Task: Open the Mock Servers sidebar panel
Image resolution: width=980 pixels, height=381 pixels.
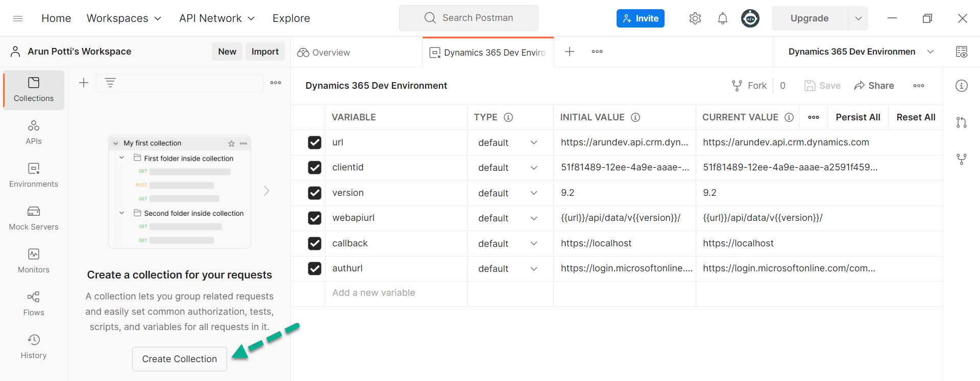Action: (34, 218)
